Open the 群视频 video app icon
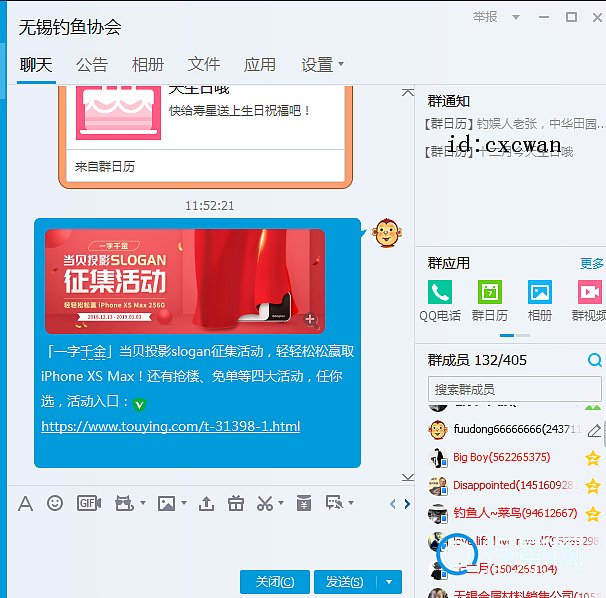Screen dimensions: 606x598 click(x=589, y=300)
